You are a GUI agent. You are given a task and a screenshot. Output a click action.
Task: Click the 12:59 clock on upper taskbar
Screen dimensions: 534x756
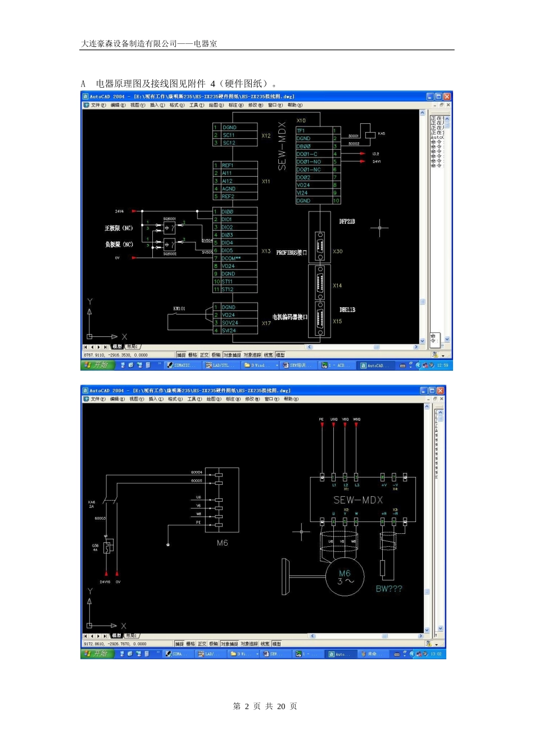tap(443, 365)
